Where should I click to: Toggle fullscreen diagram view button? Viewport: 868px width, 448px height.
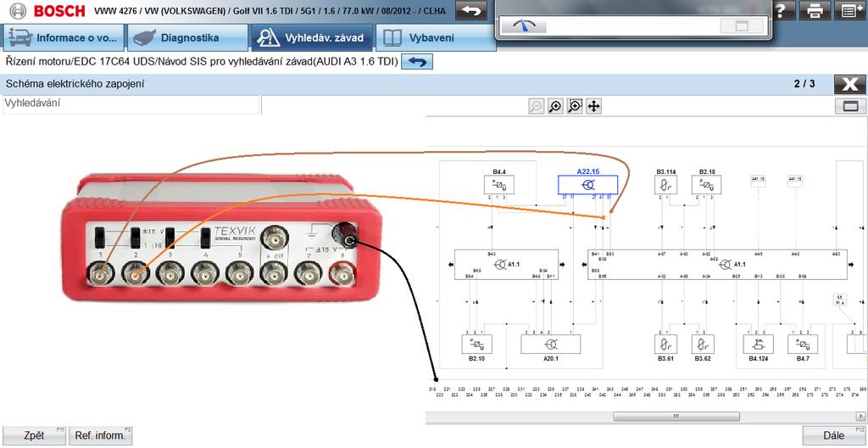[850, 106]
